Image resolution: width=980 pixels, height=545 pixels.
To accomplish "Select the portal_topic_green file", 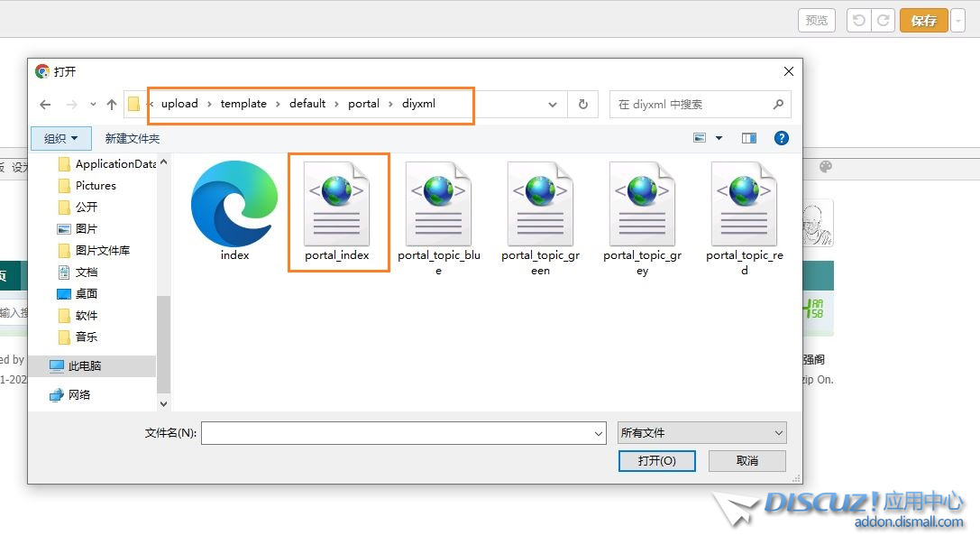I will pyautogui.click(x=540, y=205).
